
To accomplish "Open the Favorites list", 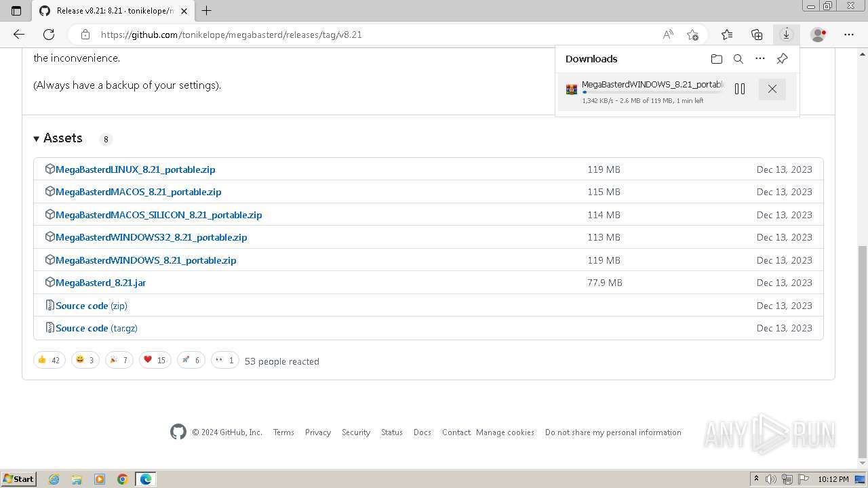I will [x=727, y=35].
